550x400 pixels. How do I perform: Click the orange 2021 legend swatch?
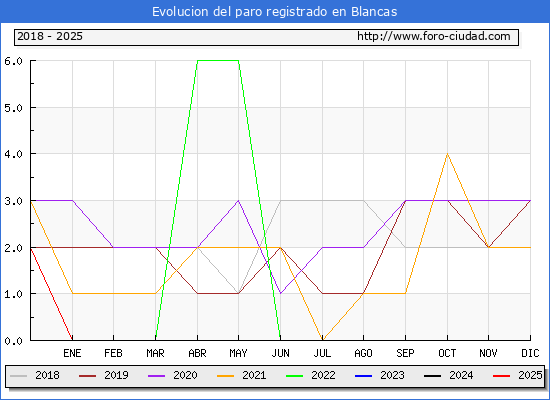pyautogui.click(x=226, y=376)
